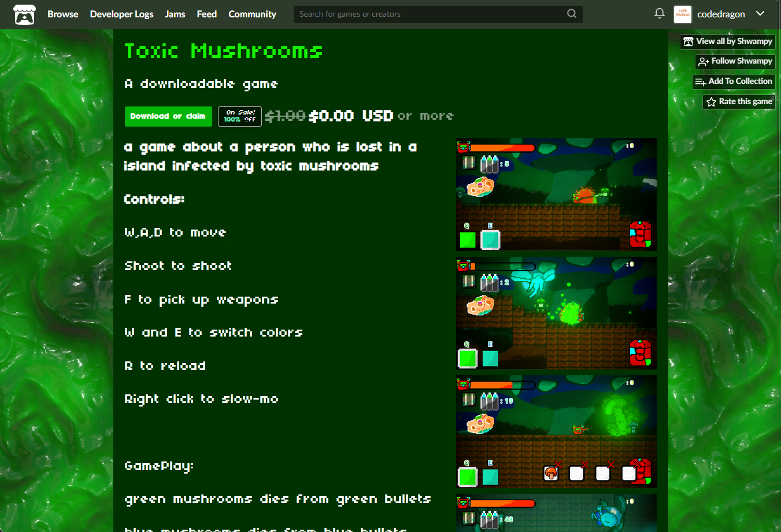781x532 pixels.
Task: Click the "GamePlay:" heading
Action: [159, 467]
